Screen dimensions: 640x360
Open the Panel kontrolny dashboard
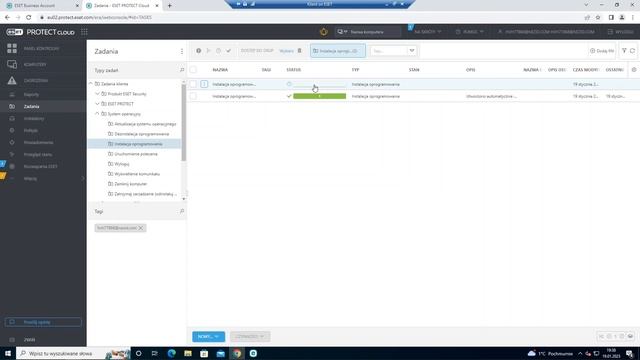pos(43,49)
